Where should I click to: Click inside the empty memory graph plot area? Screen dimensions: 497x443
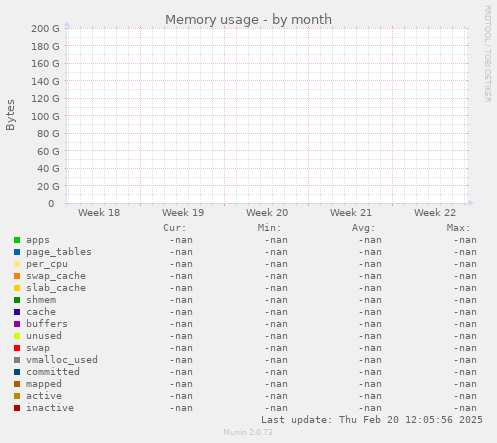267,116
